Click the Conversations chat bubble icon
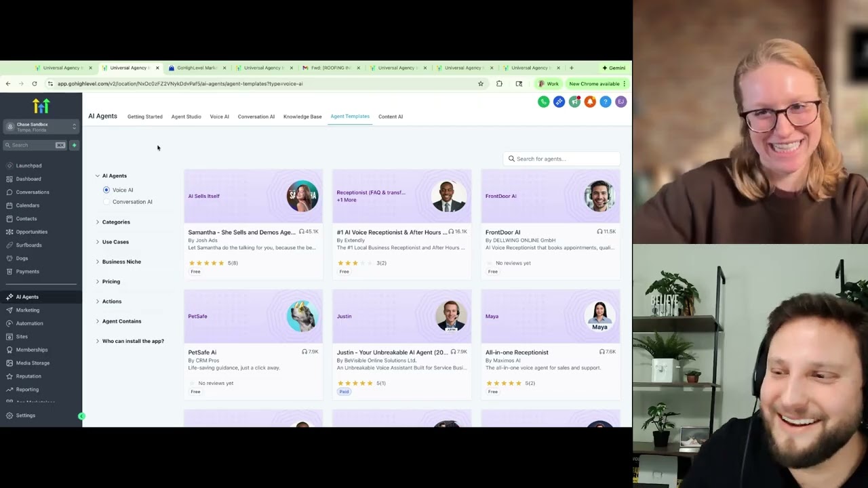The image size is (868, 488). point(9,192)
